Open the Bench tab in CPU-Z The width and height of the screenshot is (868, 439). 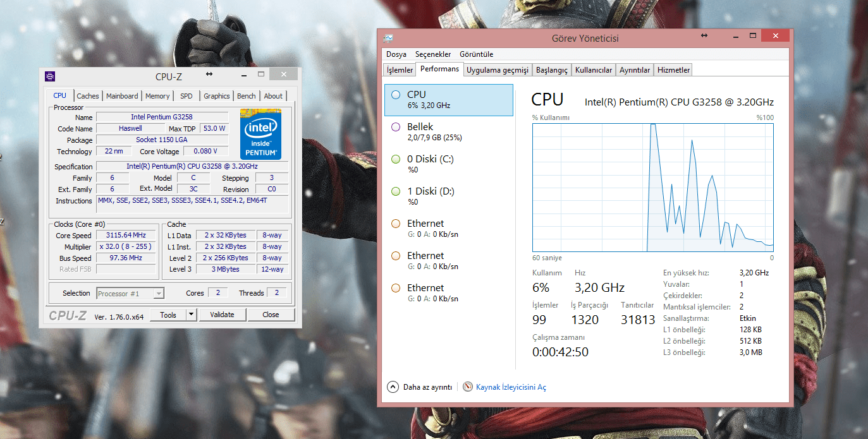(x=247, y=96)
